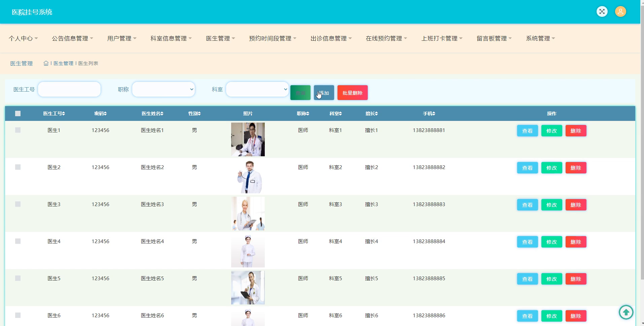Viewport: 644px width, 326px height.
Task: Edit 医生1 with 修改 button
Action: (x=552, y=131)
